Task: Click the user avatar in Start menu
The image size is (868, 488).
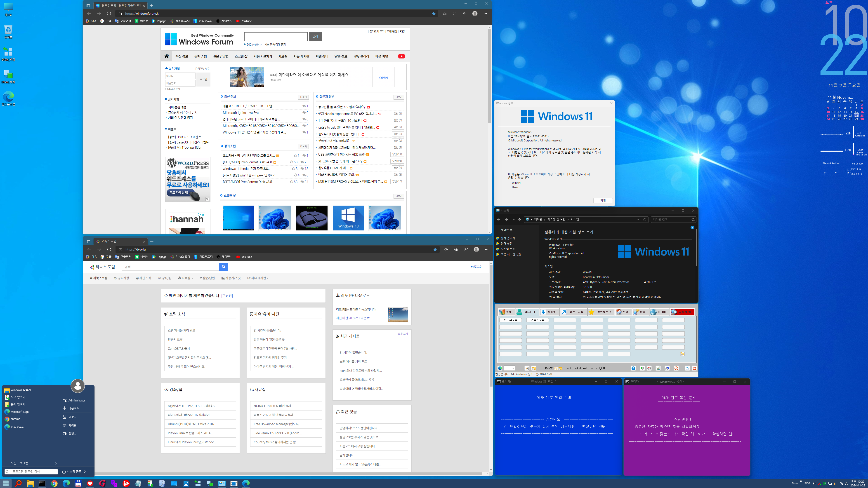Action: tap(78, 386)
